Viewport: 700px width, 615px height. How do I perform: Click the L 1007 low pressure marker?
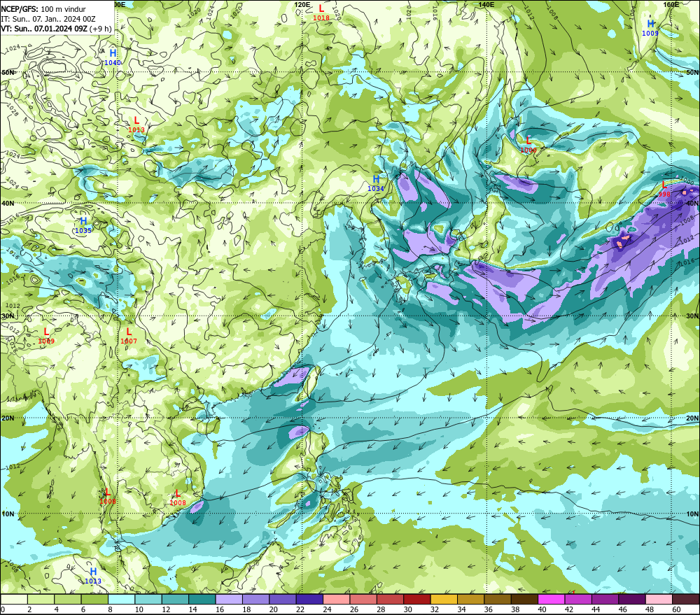pos(129,336)
